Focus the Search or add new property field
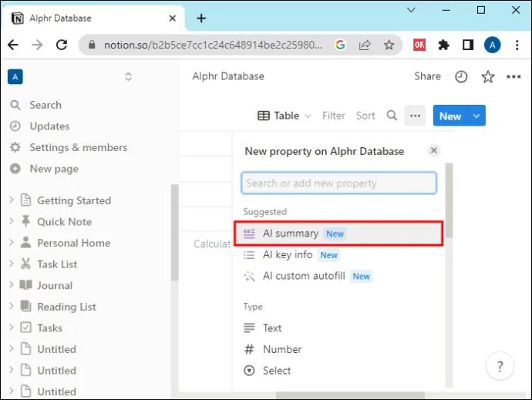Screen dimensions: 532x400 coord(338,183)
